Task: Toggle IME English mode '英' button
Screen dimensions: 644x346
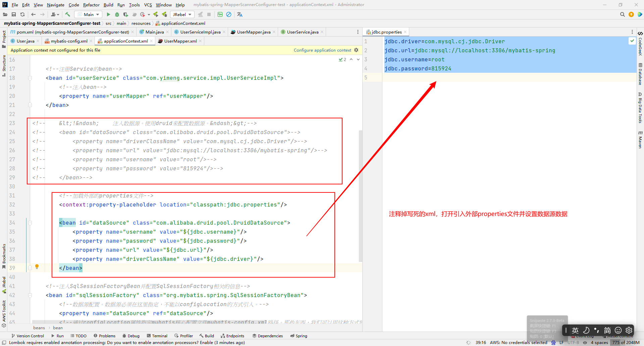Action: click(x=575, y=330)
